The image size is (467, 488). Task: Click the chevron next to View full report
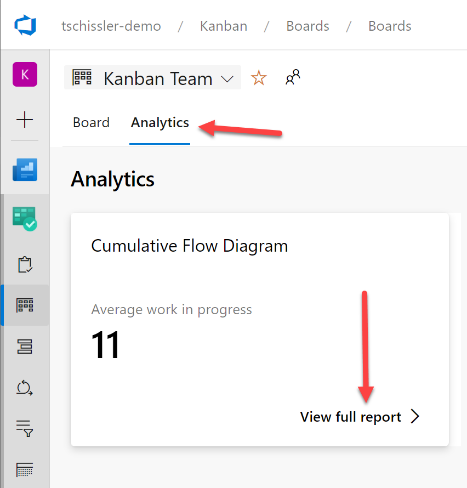[415, 416]
